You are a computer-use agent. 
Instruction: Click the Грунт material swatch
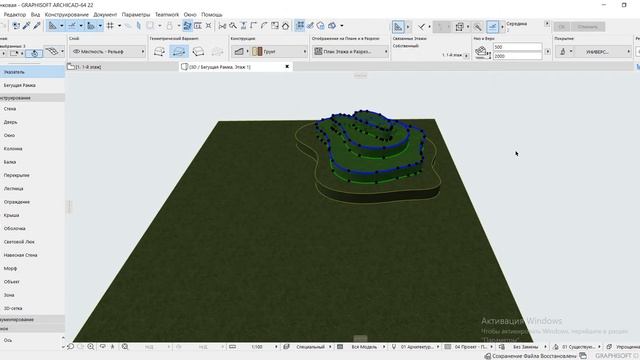(x=257, y=51)
